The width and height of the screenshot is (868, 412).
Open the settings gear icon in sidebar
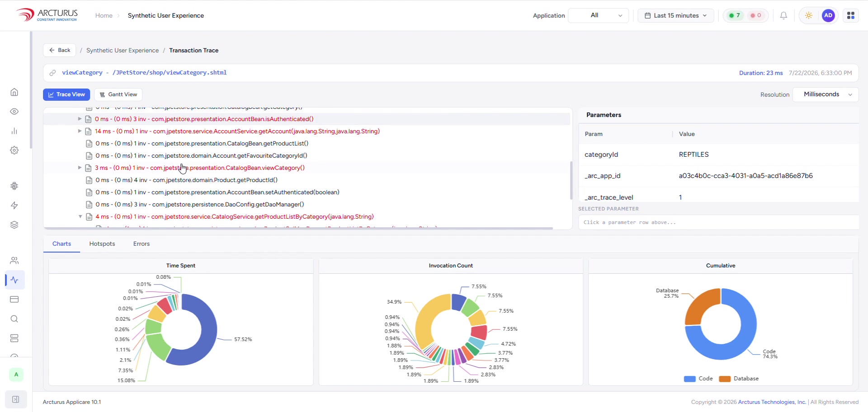pos(14,150)
